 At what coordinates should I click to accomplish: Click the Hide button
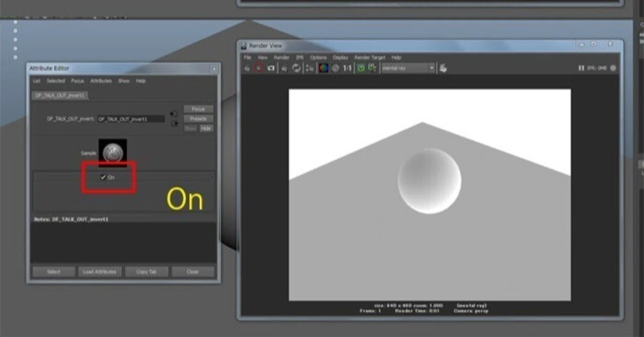[206, 128]
